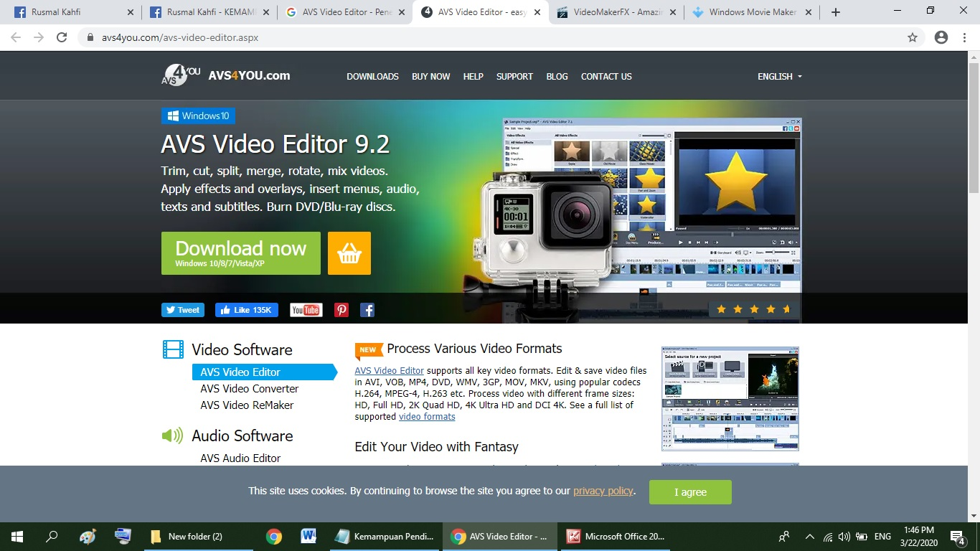
Task: Click the Facebook Like 135K button
Action: [x=246, y=310]
